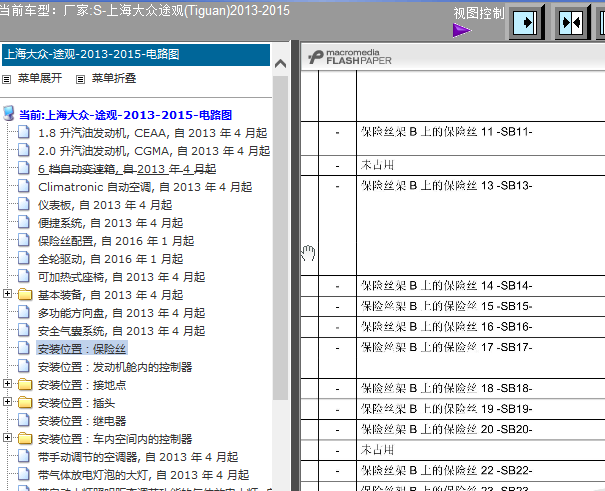Screen dimensions: 605x491
Task: Click the Macromedia FlashPaper logo
Action: coord(350,57)
